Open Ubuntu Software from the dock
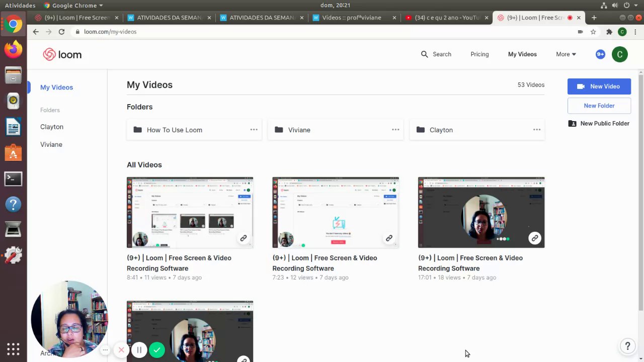This screenshot has height=362, width=644. click(x=13, y=152)
